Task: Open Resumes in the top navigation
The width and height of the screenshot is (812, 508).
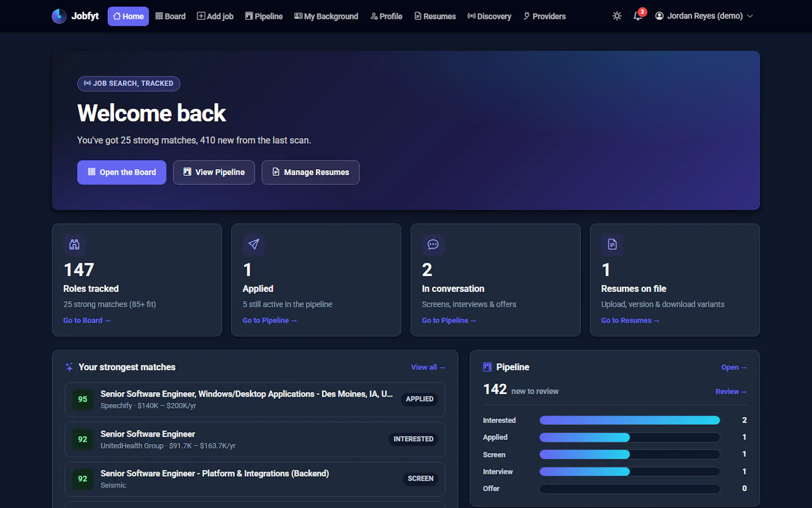Action: tap(435, 16)
